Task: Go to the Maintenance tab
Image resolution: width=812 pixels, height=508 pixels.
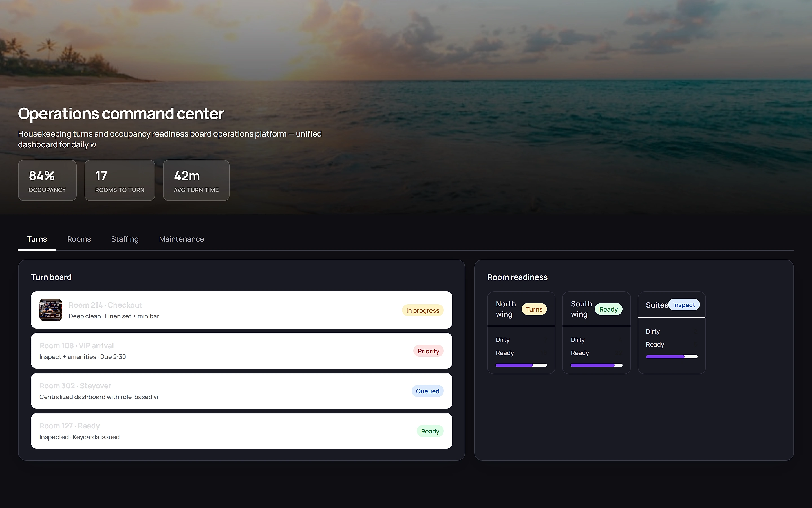Action: (x=182, y=239)
